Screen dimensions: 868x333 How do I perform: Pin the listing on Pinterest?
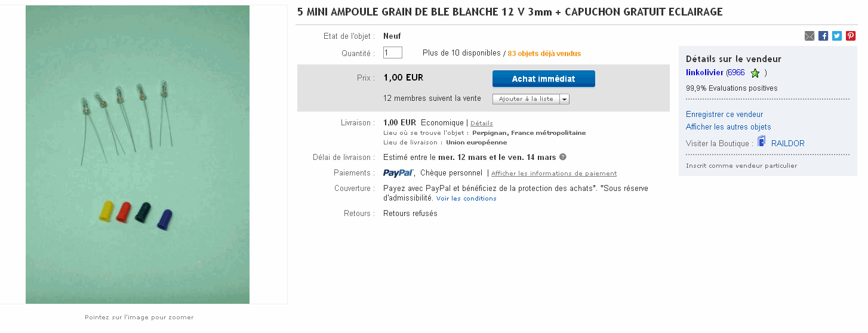[x=851, y=36]
